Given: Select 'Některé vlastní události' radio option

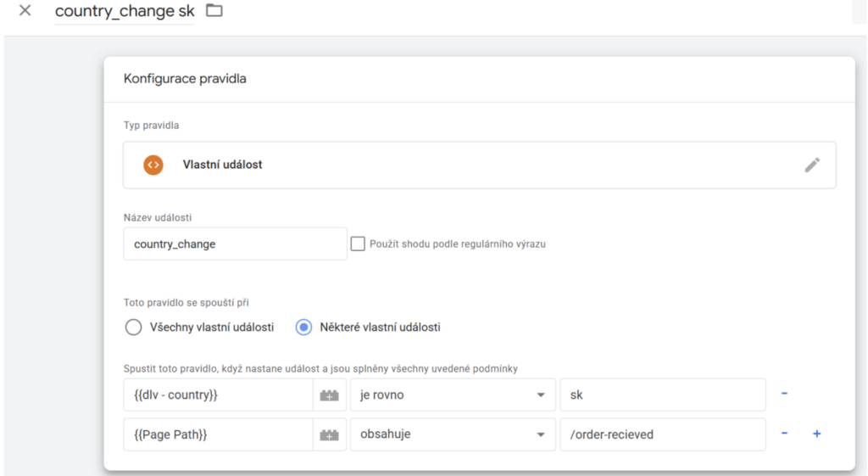Looking at the screenshot, I should click(303, 327).
